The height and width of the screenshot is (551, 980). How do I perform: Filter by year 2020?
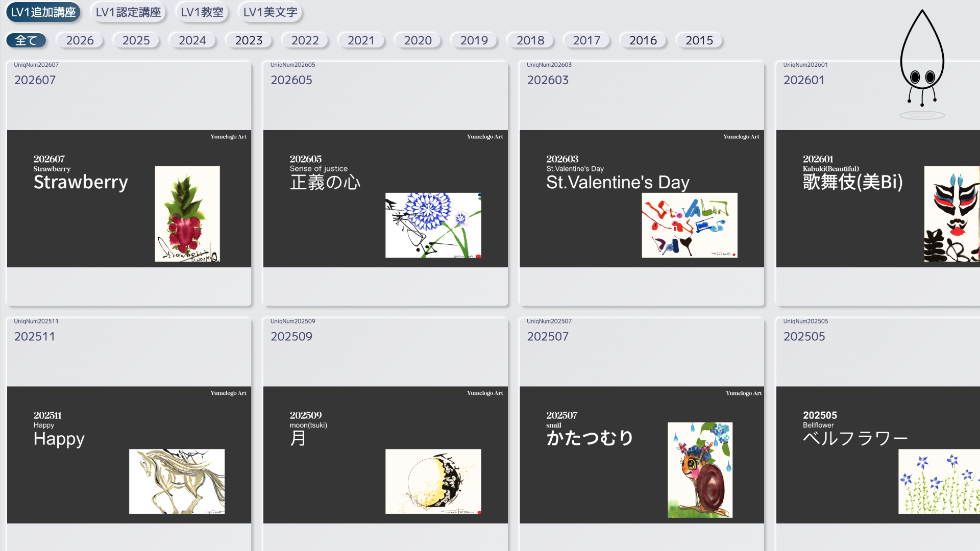418,40
